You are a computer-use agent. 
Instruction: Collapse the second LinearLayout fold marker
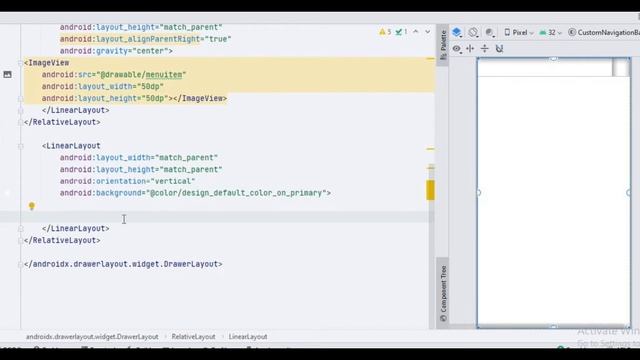20,146
